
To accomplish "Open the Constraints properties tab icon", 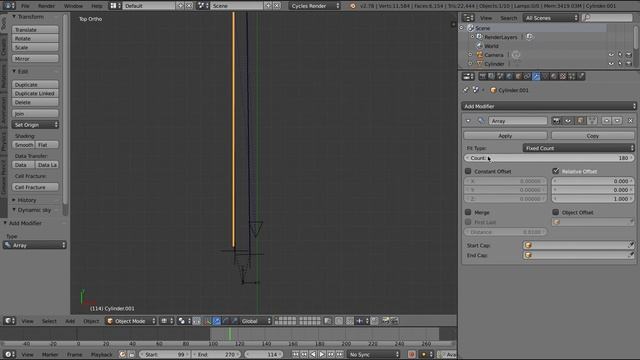I will point(527,76).
